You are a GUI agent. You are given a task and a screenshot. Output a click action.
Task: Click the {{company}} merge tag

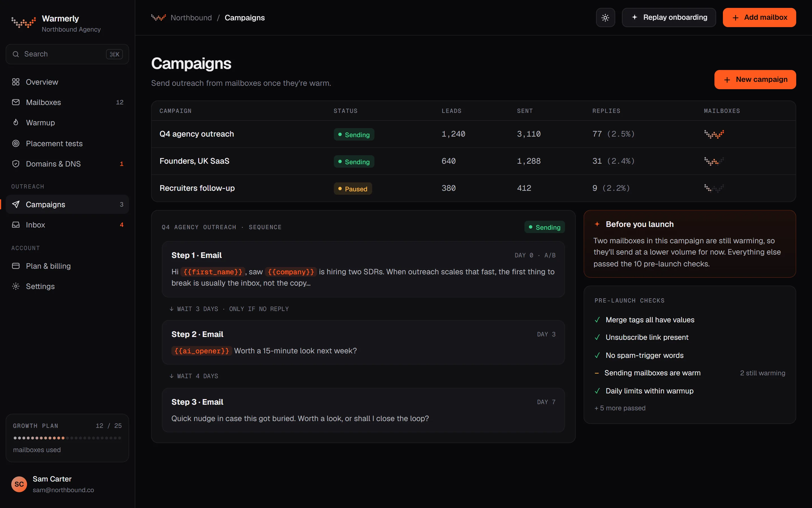tap(291, 272)
